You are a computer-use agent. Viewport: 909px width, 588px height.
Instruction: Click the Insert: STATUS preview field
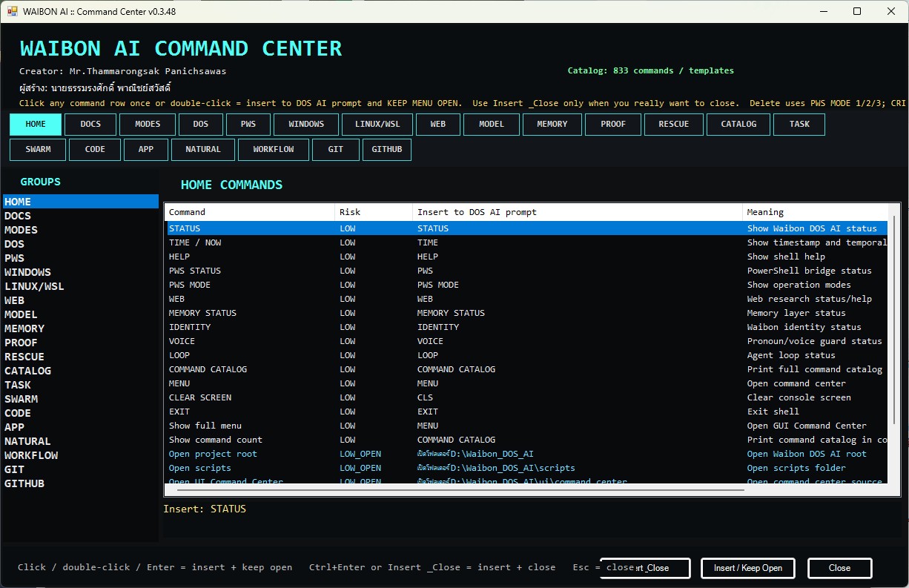point(532,518)
